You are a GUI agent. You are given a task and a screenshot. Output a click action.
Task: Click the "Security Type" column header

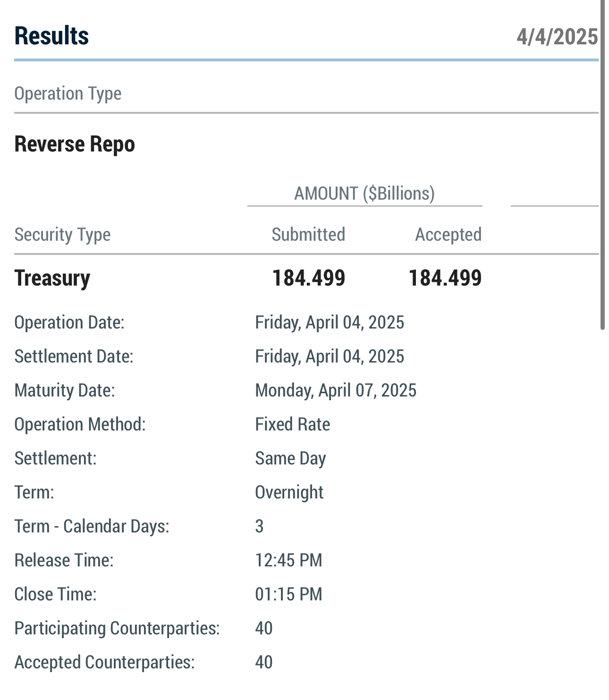(62, 235)
